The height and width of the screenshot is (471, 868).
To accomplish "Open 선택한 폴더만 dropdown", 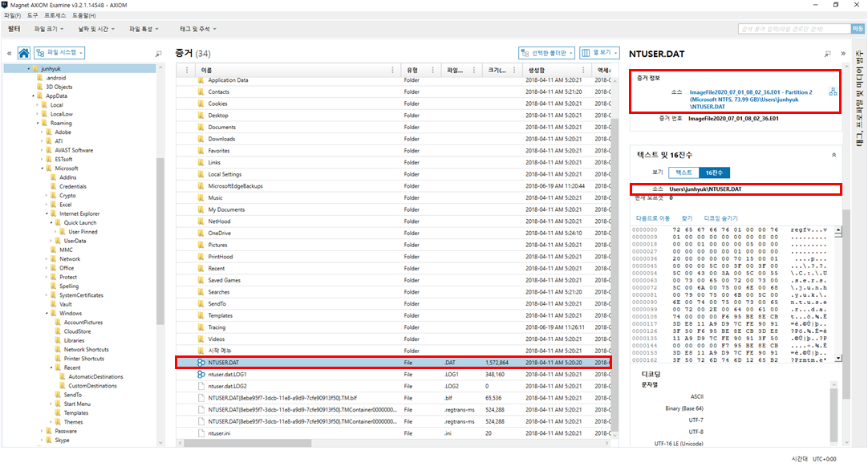I will (546, 53).
